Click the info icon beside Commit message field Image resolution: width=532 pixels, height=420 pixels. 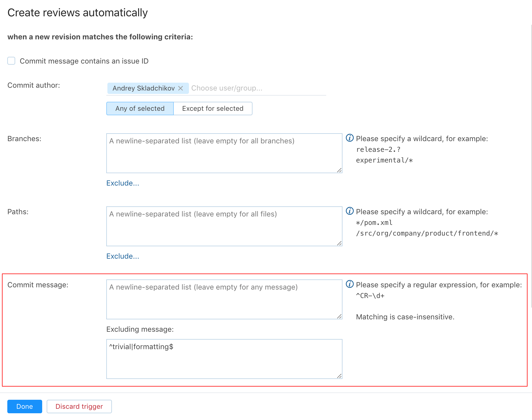(x=350, y=284)
